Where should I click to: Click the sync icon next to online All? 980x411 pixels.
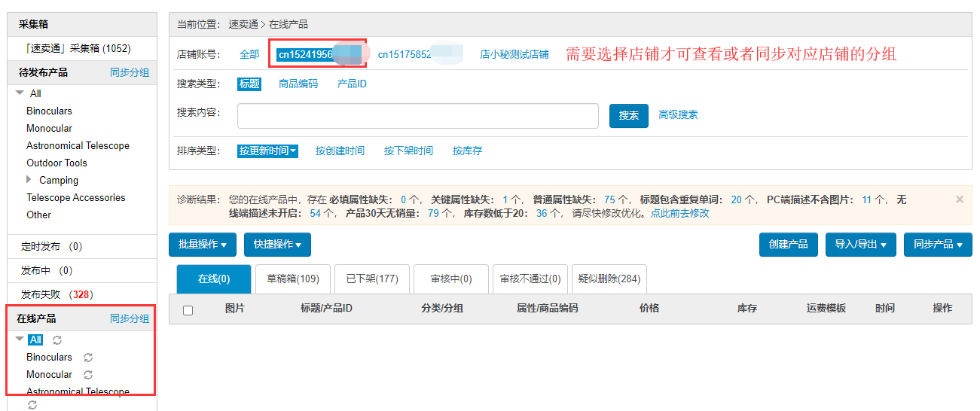tap(57, 340)
